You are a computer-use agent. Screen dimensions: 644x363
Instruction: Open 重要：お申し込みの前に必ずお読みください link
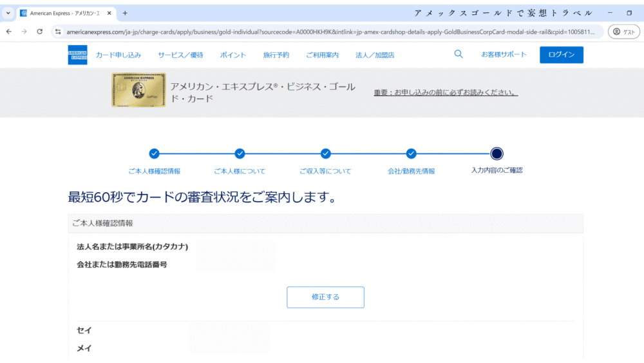[x=446, y=92]
